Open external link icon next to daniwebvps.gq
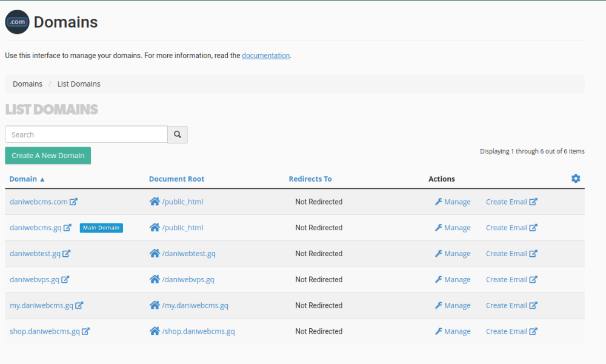 click(65, 279)
